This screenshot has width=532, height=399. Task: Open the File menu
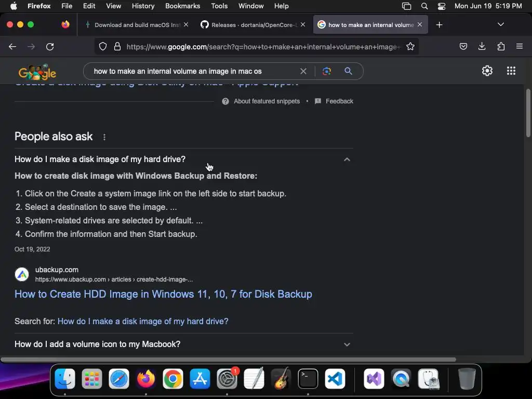click(x=66, y=6)
